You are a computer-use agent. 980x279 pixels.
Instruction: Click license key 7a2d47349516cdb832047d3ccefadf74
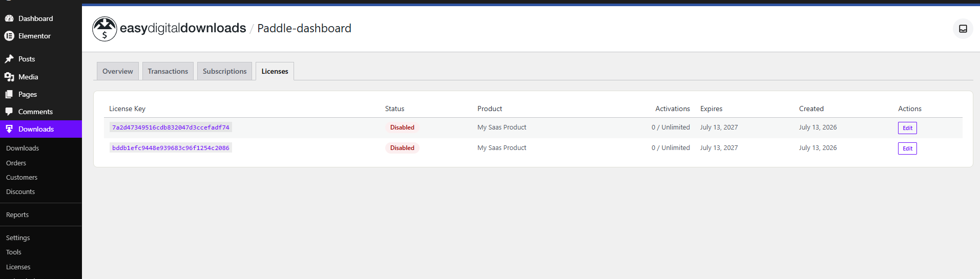171,127
